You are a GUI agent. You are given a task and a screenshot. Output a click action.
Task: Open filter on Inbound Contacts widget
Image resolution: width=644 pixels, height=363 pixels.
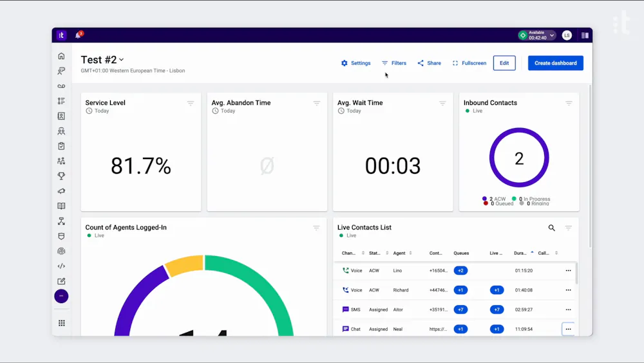point(569,104)
